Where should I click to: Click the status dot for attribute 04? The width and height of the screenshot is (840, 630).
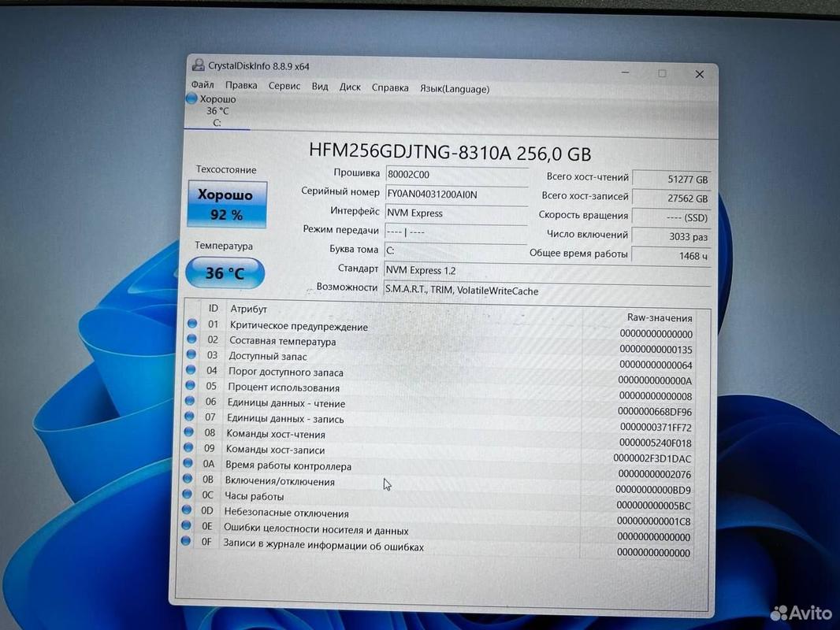point(191,369)
